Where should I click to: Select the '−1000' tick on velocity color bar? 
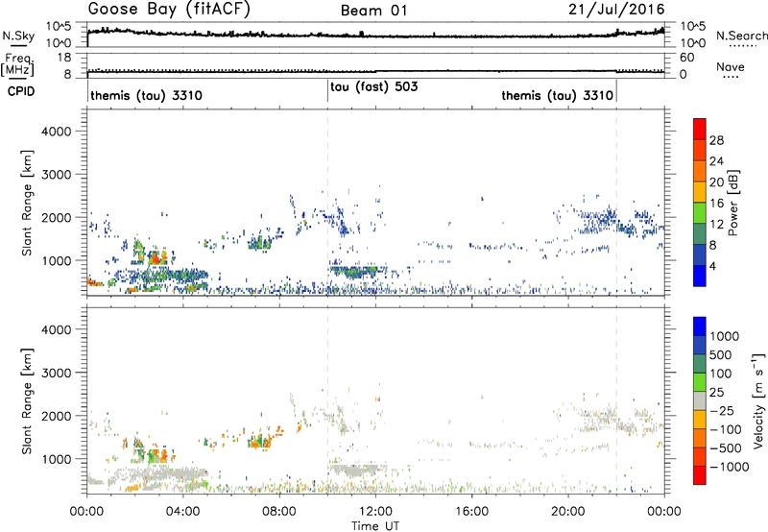(729, 467)
